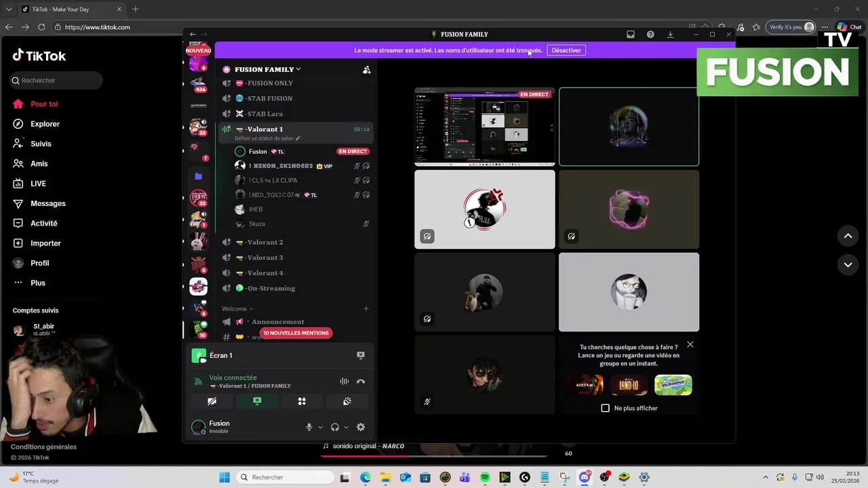Open Discord from Windows taskbar

pyautogui.click(x=585, y=477)
